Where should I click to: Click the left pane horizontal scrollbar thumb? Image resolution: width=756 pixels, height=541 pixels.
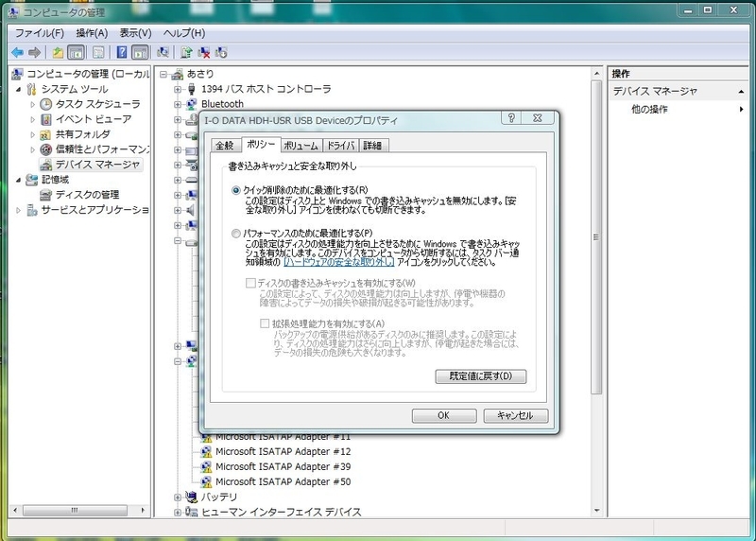click(x=75, y=510)
